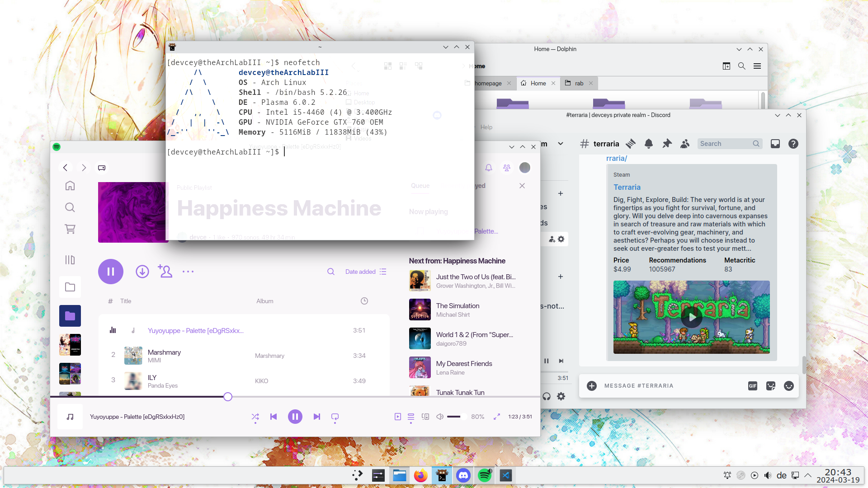
Task: Pause playback in bottom player bar
Action: coord(295,417)
